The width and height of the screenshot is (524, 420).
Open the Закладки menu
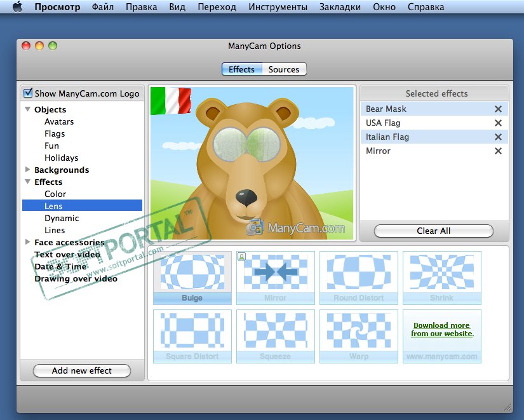coord(340,7)
